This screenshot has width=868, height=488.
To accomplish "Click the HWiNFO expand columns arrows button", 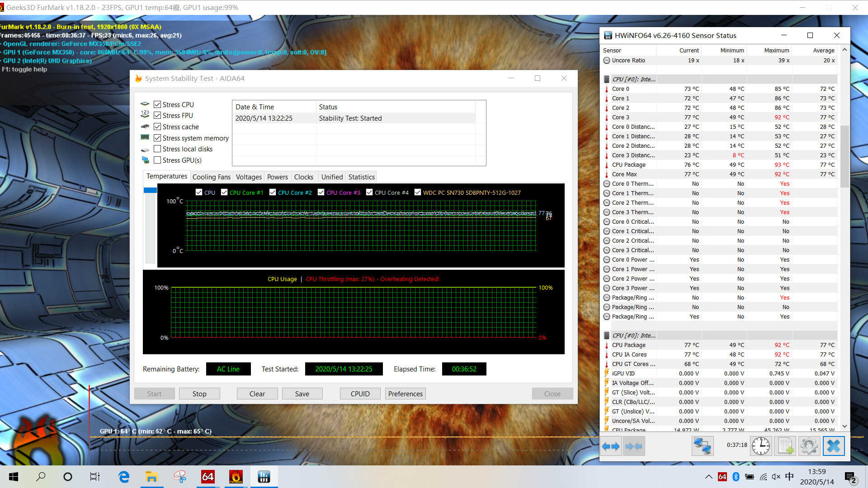I will tap(611, 446).
